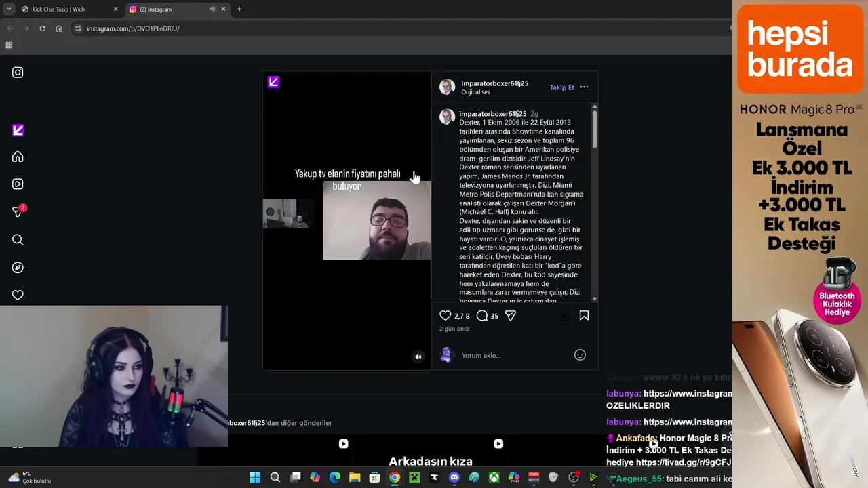Click the comments panel scrollbar thumb
868x488 pixels.
595,129
